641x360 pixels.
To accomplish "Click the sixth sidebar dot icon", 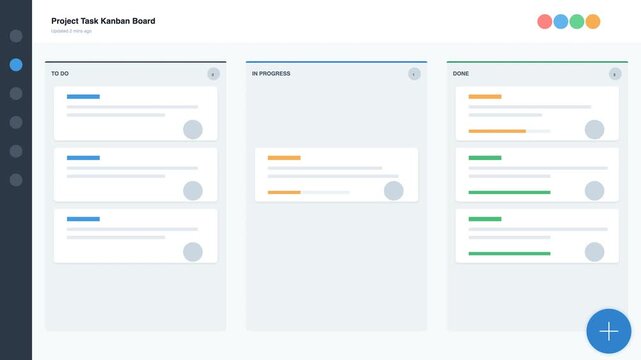I will (x=16, y=180).
